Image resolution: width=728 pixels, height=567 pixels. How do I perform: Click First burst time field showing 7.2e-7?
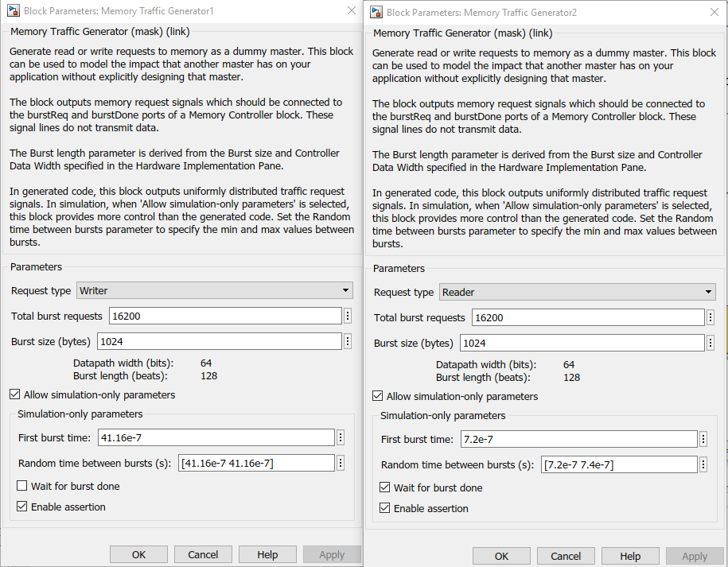tap(579, 439)
